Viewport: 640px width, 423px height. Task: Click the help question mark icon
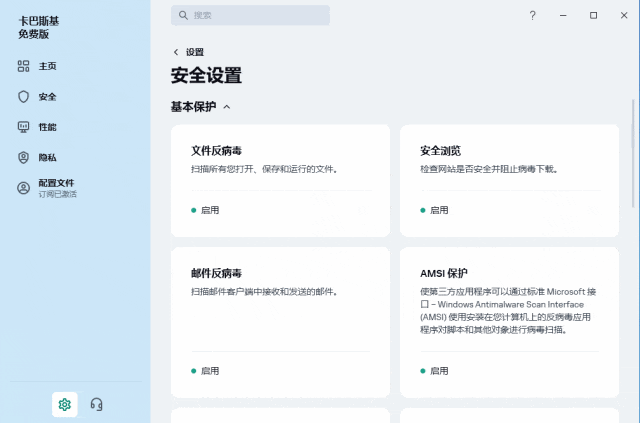click(532, 16)
